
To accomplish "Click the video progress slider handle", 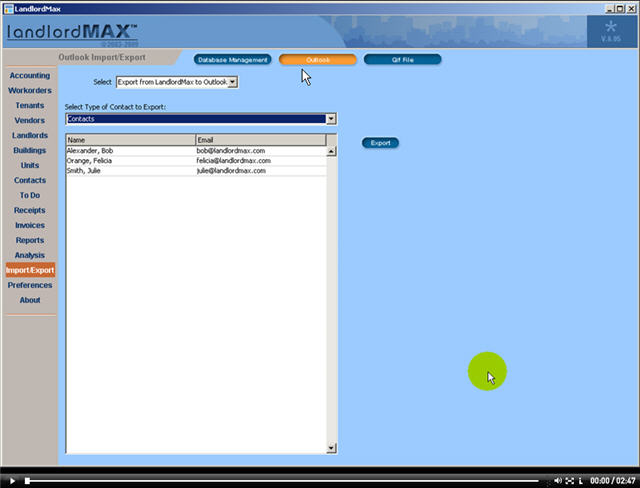I will pyautogui.click(x=27, y=481).
